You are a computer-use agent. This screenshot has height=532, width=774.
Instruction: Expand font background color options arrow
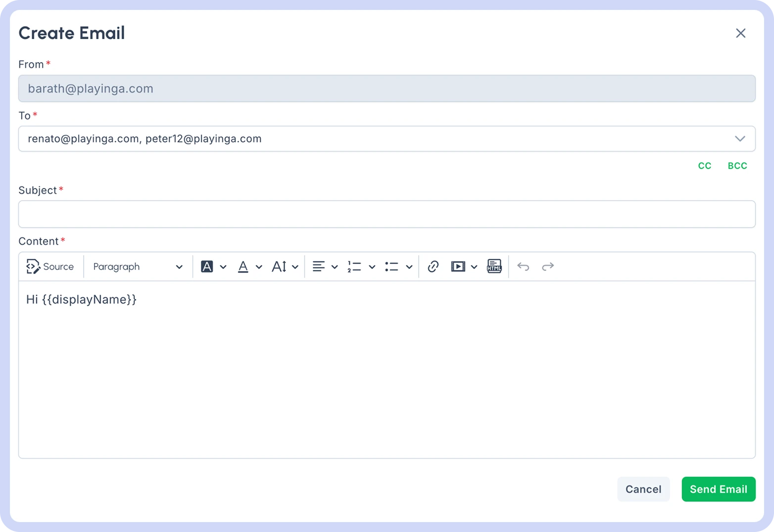pos(223,267)
